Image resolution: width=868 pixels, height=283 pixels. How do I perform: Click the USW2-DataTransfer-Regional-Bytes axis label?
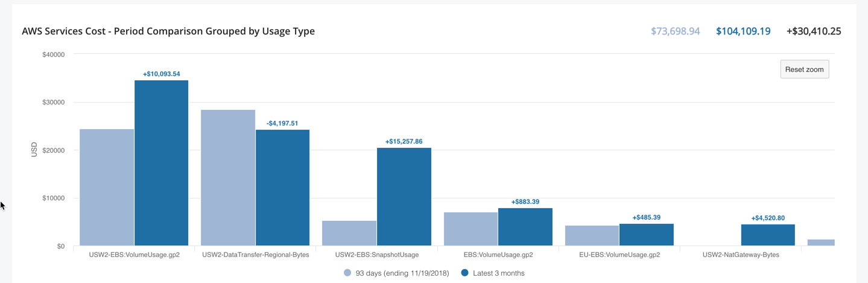pos(256,255)
